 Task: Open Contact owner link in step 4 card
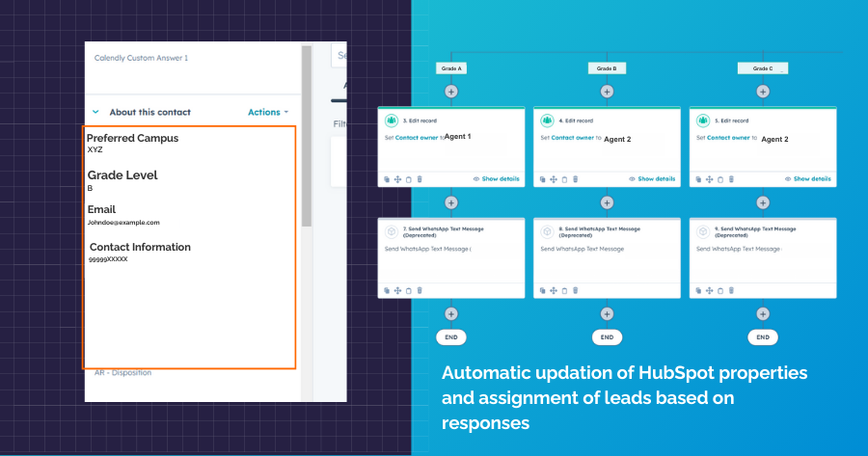(x=572, y=138)
